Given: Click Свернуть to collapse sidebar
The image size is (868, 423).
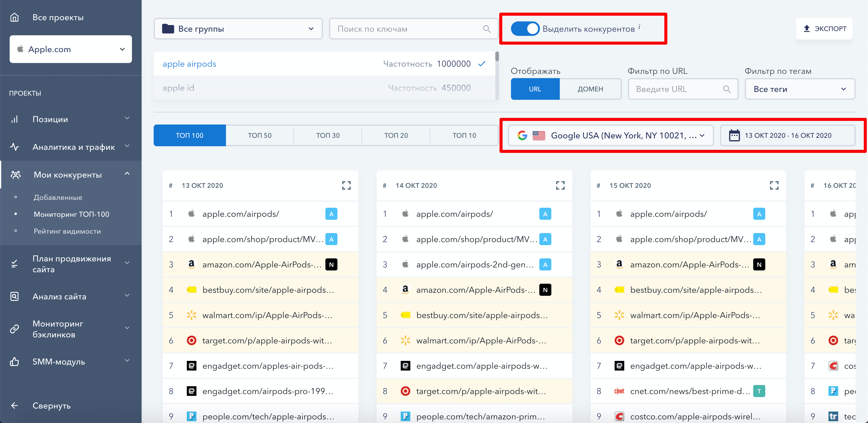Looking at the screenshot, I should 52,406.
